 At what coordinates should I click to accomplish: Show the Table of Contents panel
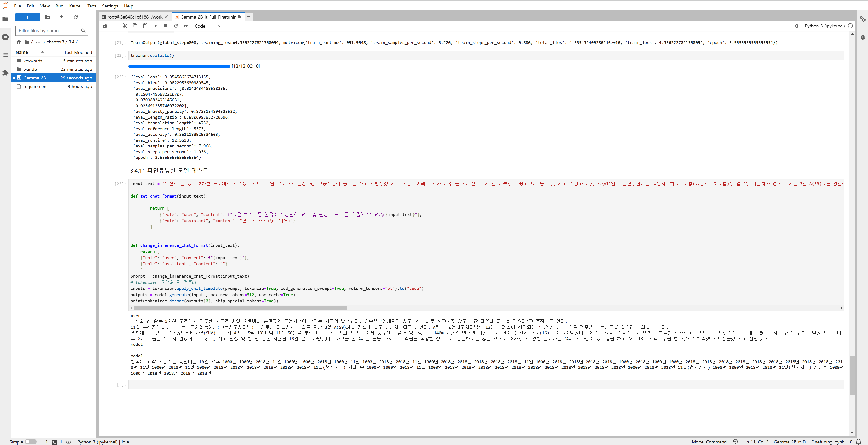coord(5,55)
